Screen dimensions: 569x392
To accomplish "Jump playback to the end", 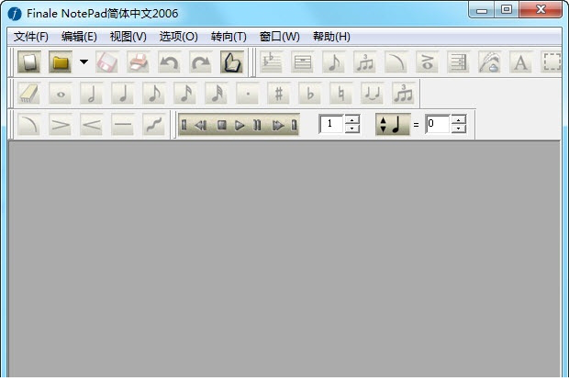I will point(295,125).
